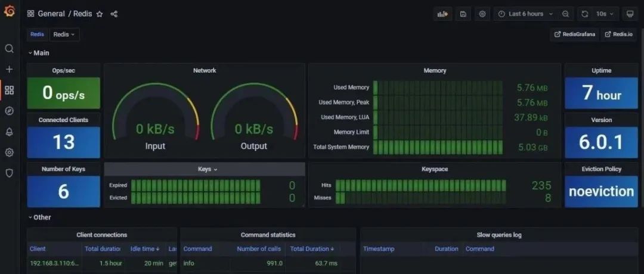
Task: Star the Redis dashboard as favorite
Action: coord(100,14)
